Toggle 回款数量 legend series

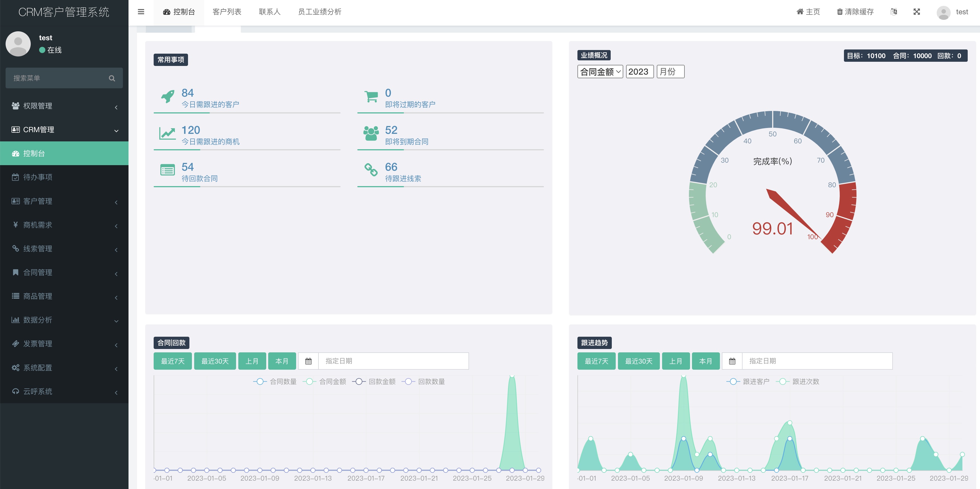coord(423,381)
